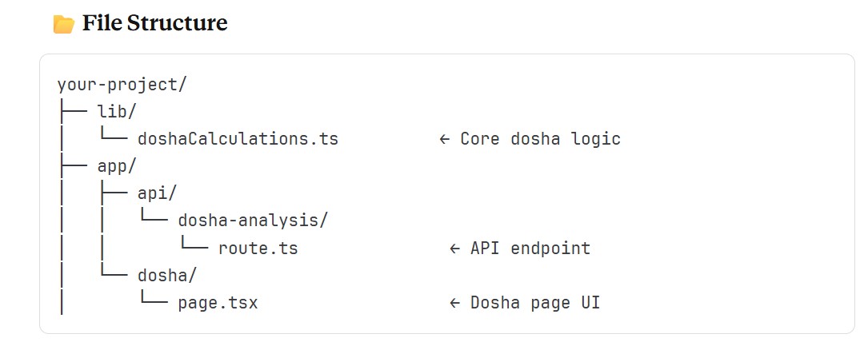Image resolution: width=868 pixels, height=350 pixels.
Task: Click the arrow before Dosha page UI
Action: (x=455, y=303)
